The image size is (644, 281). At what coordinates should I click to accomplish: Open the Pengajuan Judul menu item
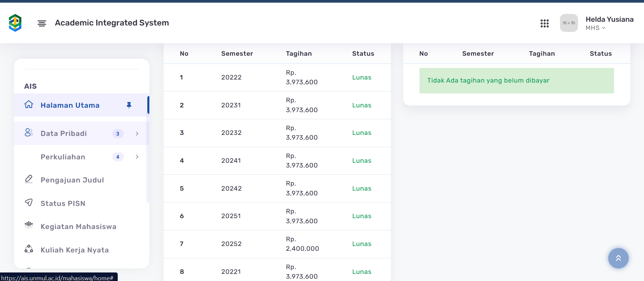(72, 180)
